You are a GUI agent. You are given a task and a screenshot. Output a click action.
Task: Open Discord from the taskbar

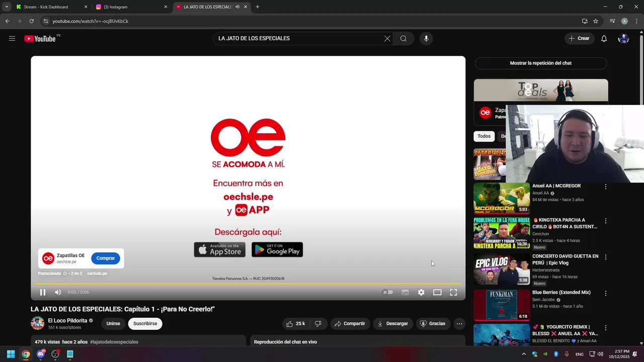pyautogui.click(x=41, y=354)
